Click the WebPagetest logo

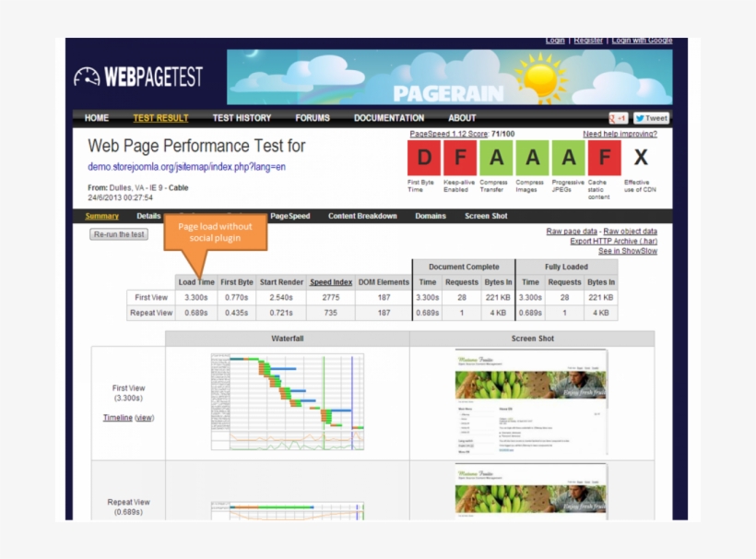pyautogui.click(x=138, y=77)
